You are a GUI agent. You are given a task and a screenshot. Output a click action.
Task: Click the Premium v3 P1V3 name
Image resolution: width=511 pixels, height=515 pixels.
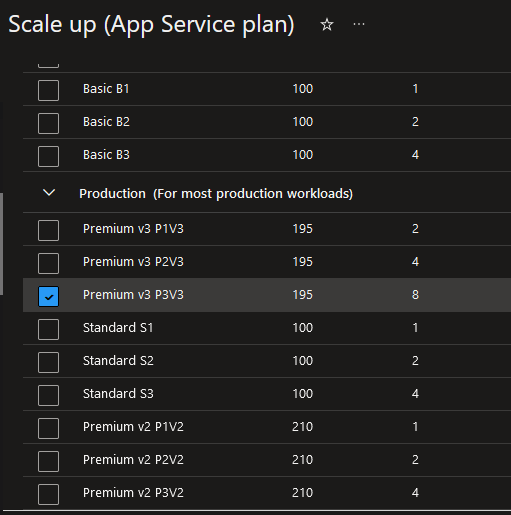tap(133, 229)
